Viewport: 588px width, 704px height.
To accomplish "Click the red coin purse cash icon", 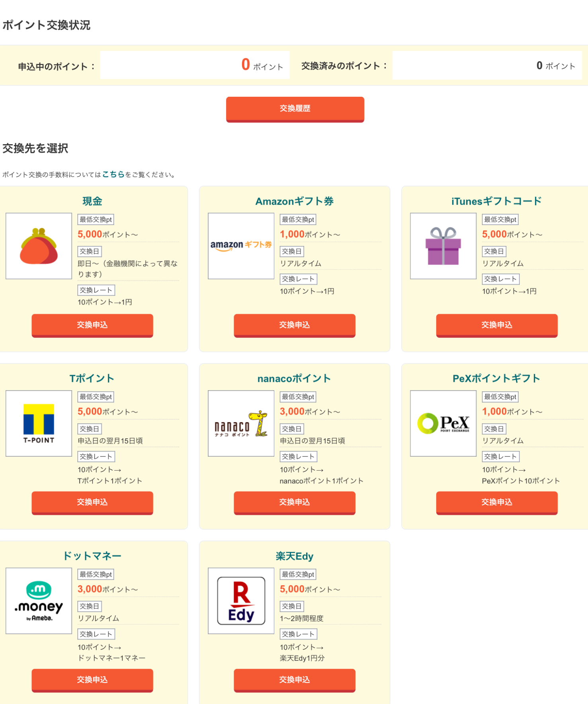I will (39, 246).
